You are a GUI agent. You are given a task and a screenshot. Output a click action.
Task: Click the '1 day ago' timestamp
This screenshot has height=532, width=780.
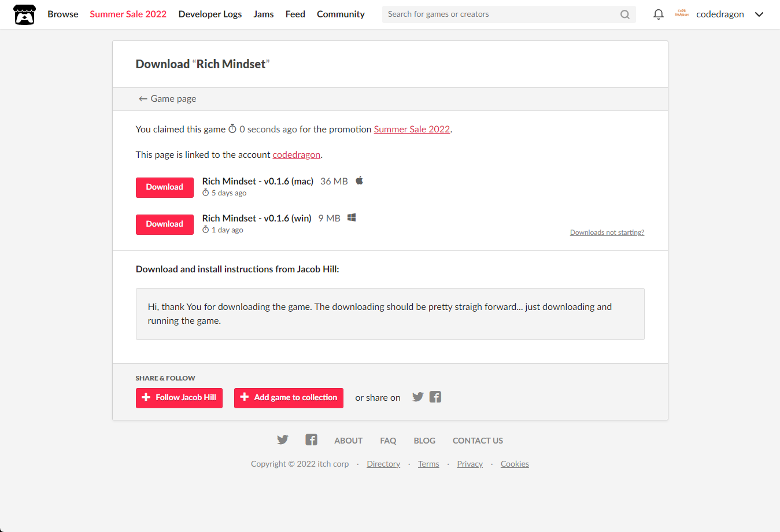[223, 230]
